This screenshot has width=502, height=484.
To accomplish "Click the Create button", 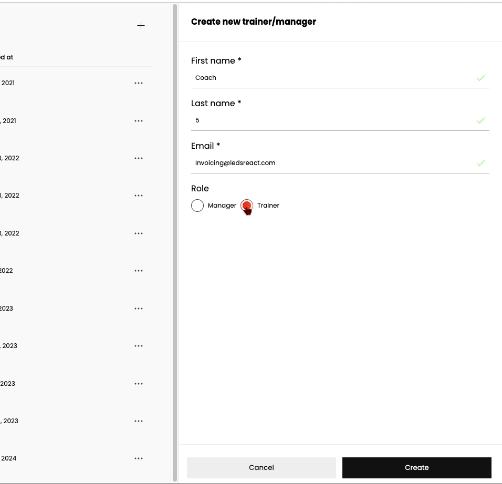I will click(417, 467).
